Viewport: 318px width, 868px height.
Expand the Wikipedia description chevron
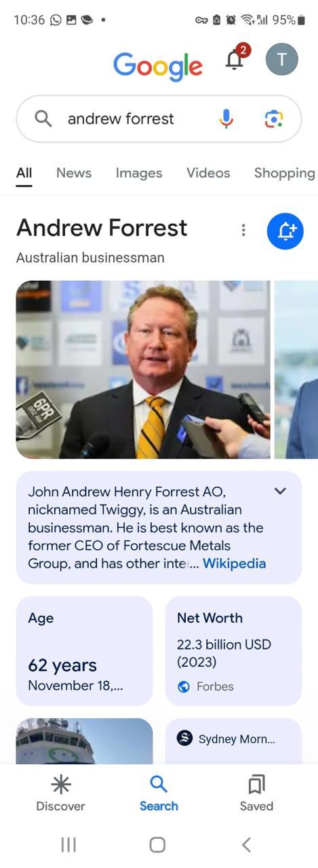pos(280,491)
